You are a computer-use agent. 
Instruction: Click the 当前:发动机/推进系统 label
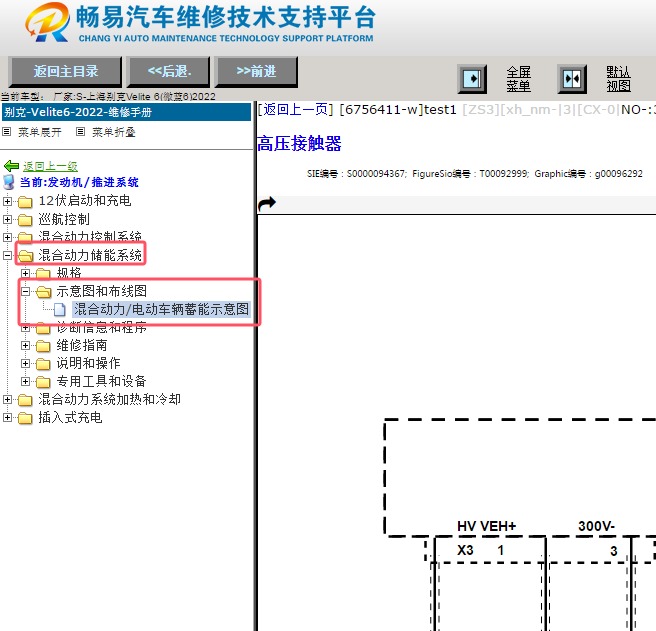pos(79,182)
